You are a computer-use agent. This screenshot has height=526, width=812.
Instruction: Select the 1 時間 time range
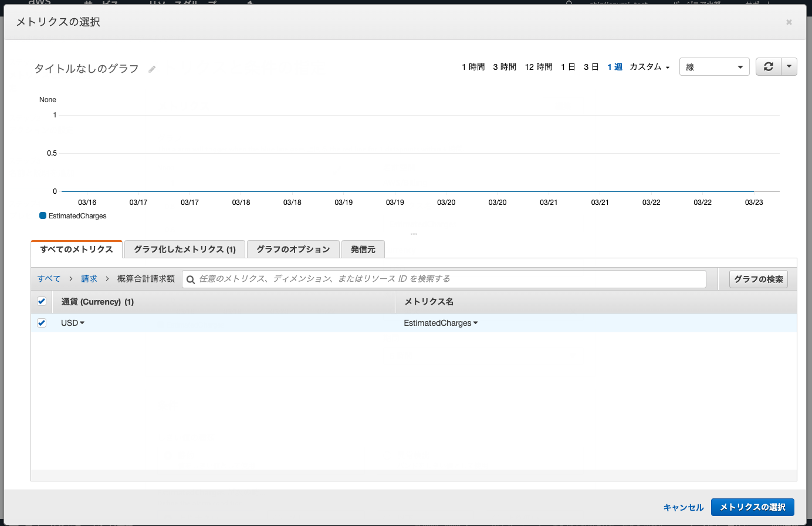tap(473, 67)
